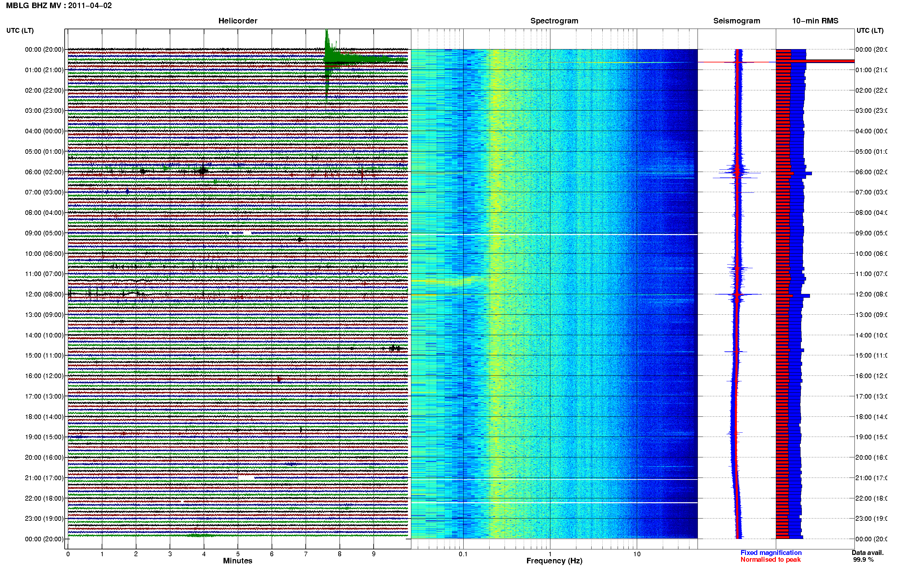The image size is (924, 578).
Task: Click the '20:00 (16:00)' helicorder time label
Action: [44, 458]
